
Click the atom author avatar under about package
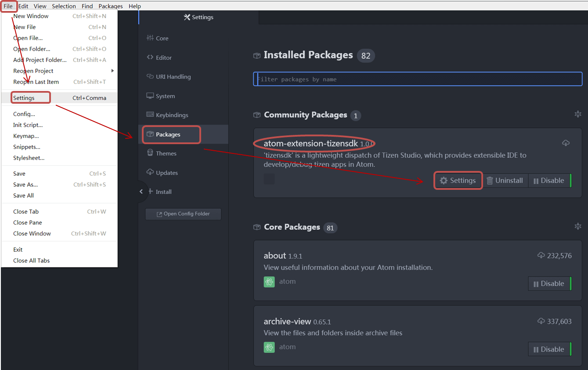pyautogui.click(x=269, y=282)
